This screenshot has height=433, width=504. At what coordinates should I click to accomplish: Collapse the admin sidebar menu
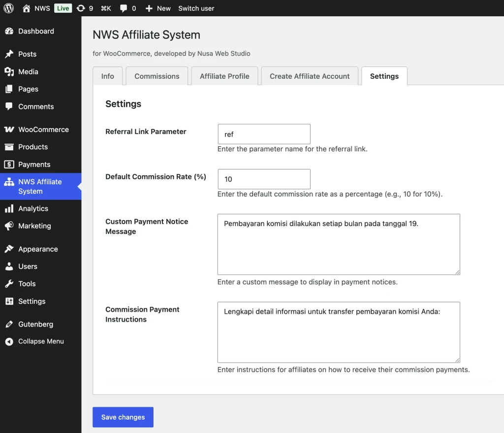[41, 341]
